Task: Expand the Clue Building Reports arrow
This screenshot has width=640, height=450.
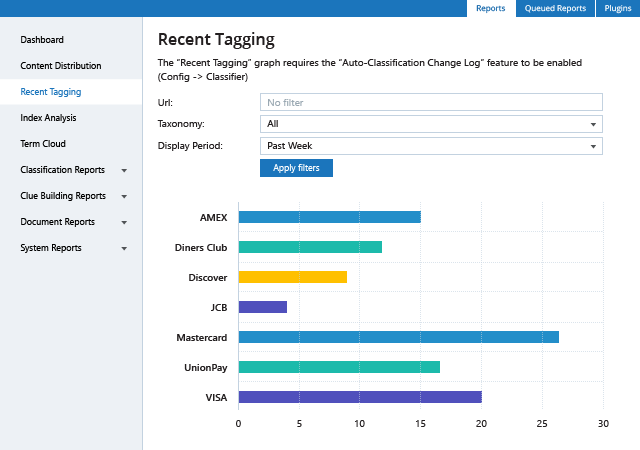Action: 124,197
